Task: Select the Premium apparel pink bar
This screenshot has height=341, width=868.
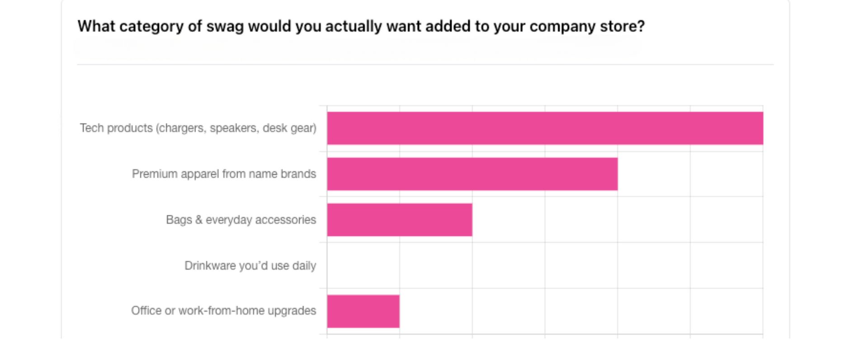Action: coord(472,174)
